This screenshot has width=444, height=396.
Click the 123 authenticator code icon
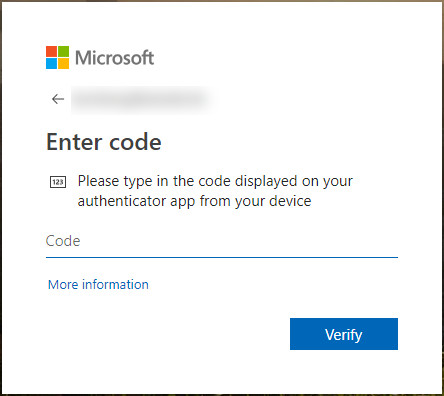pyautogui.click(x=58, y=182)
